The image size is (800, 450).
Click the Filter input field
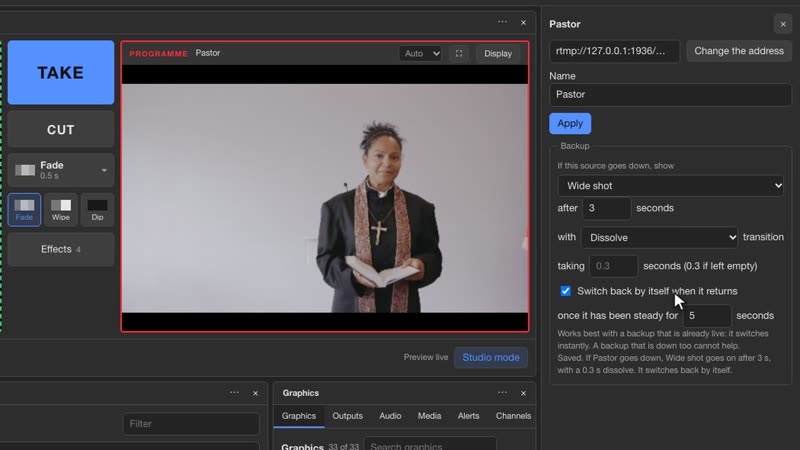[x=191, y=424]
